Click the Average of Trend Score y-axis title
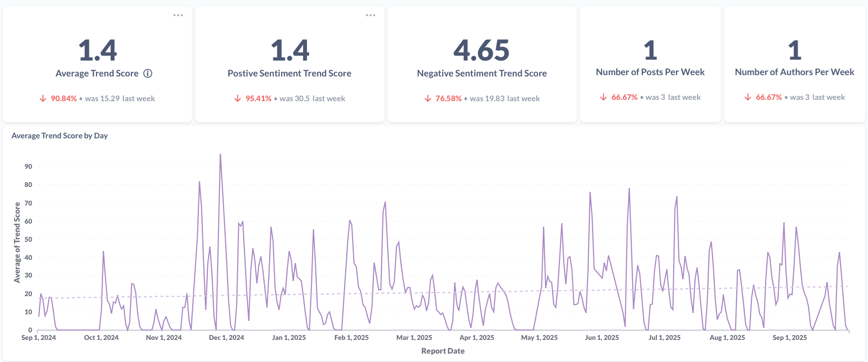Viewport: 868px width, 362px height. point(17,242)
